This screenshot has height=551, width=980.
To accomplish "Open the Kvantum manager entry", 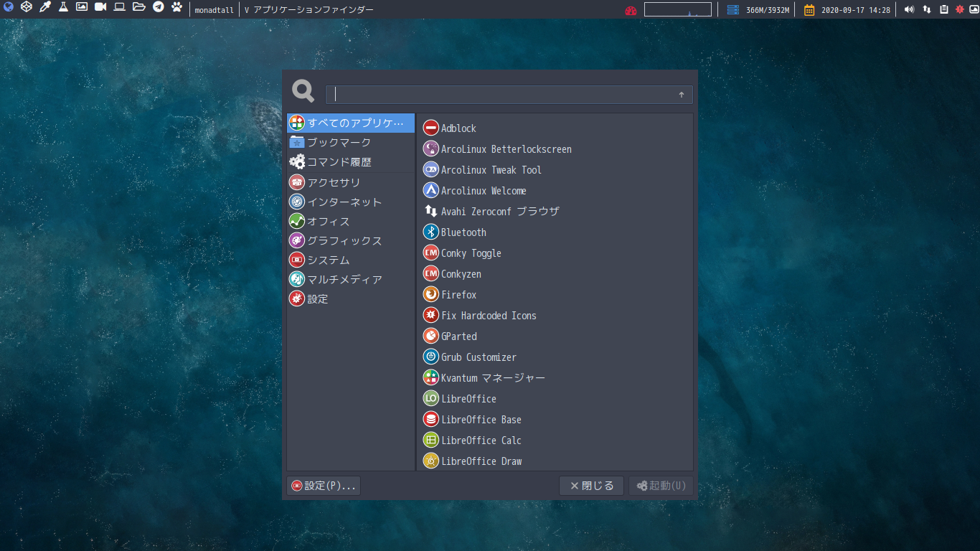I will [x=555, y=378].
